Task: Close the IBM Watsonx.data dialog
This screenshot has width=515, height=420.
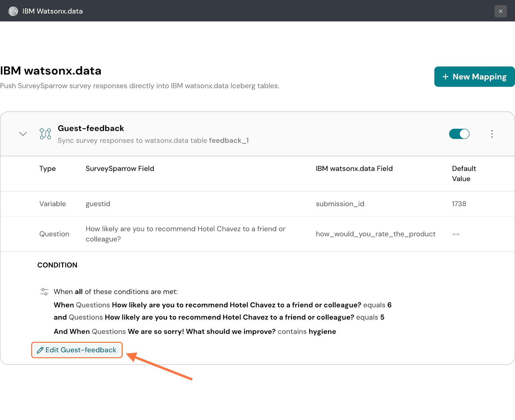Action: 501,11
